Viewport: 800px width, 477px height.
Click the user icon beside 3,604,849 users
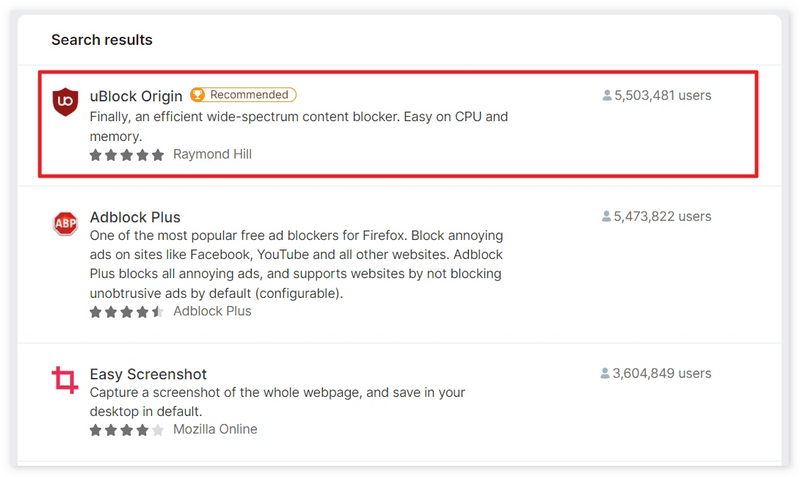pyautogui.click(x=606, y=373)
